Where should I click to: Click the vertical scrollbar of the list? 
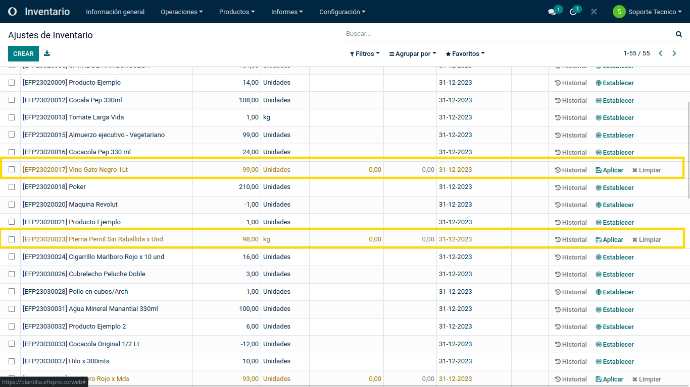coord(687,150)
